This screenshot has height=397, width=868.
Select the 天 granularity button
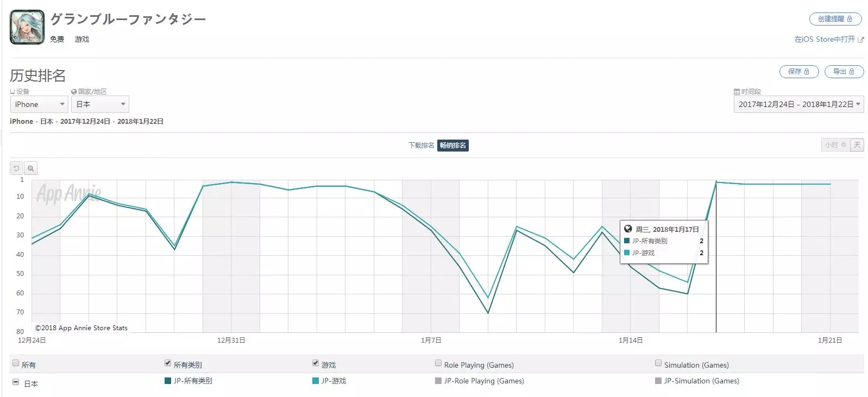coord(857,145)
